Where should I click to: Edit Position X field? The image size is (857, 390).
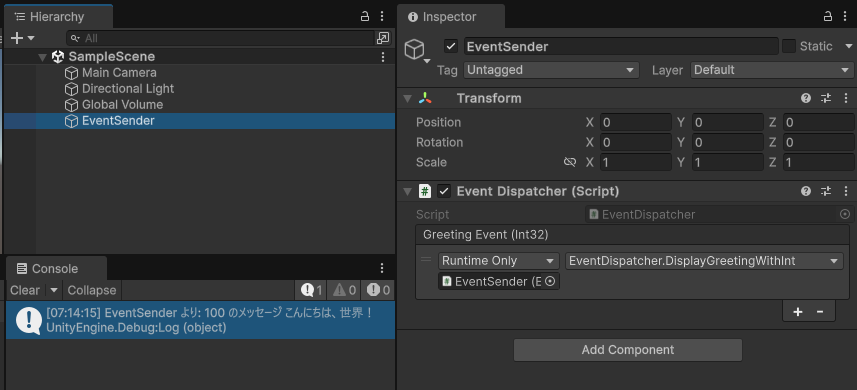636,122
